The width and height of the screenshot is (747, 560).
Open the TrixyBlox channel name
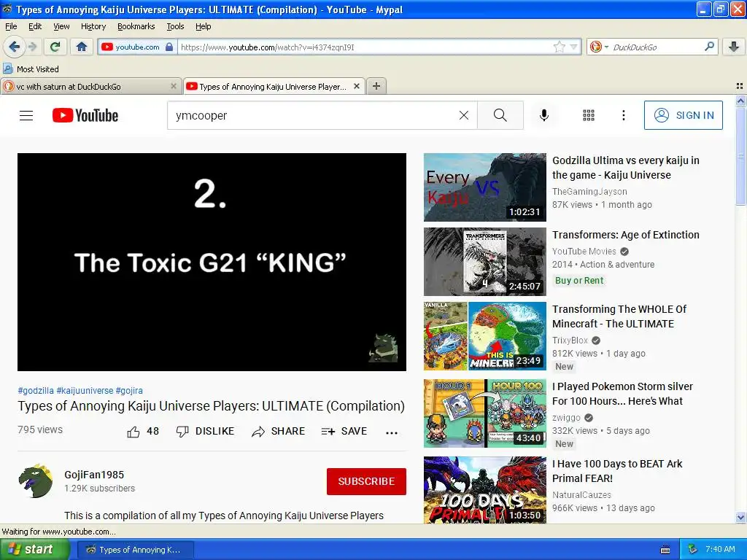pyautogui.click(x=570, y=340)
